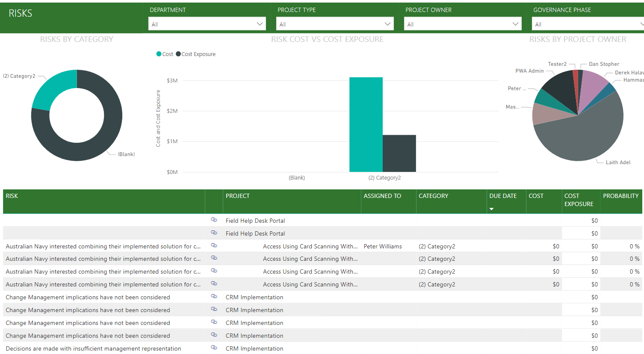Screen dimensions: 644x354
Task: Open the PROJECT TYPE filter dropdown
Action: [x=388, y=24]
